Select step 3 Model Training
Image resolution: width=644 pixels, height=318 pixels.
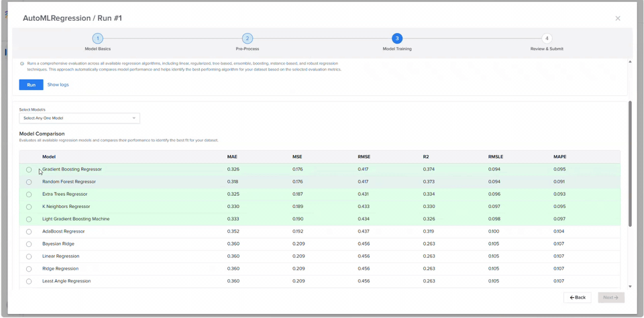pyautogui.click(x=396, y=39)
